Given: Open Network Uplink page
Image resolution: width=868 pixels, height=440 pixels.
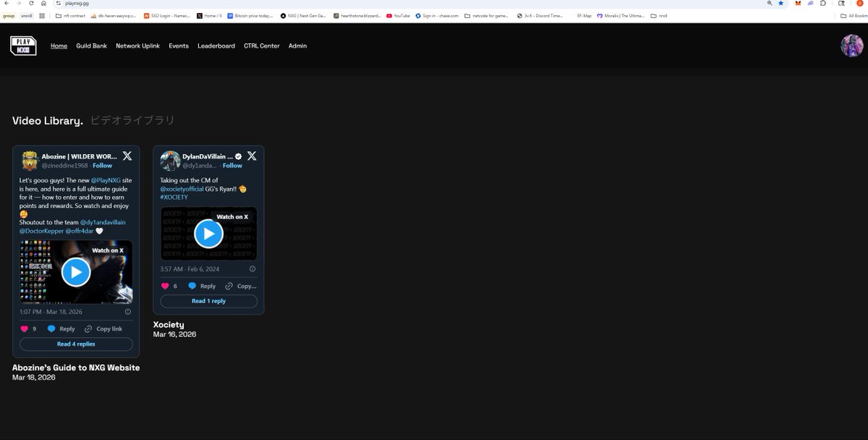Looking at the screenshot, I should pos(137,46).
